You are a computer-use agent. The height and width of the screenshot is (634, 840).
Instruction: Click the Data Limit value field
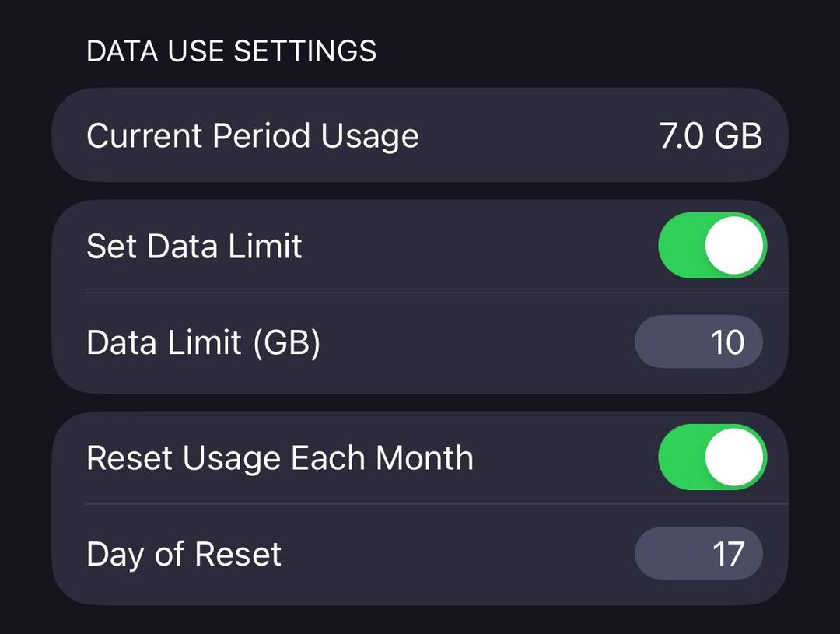tap(698, 342)
